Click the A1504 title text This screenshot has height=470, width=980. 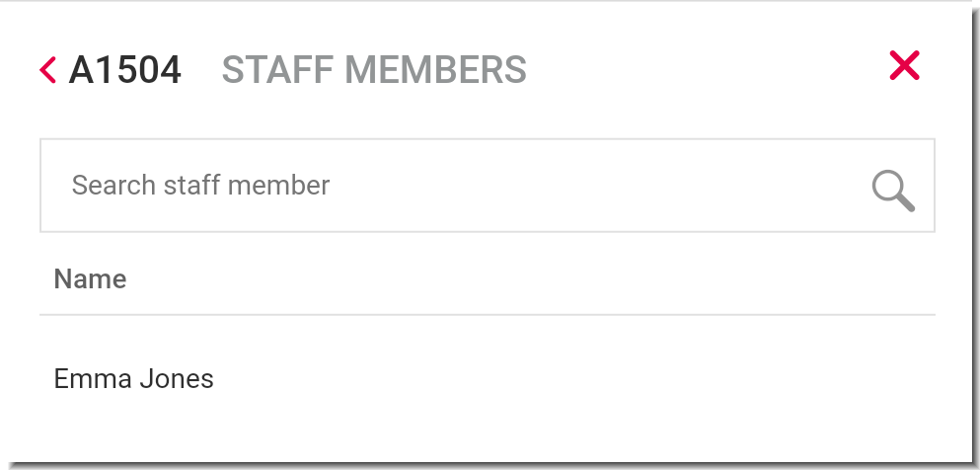coord(125,69)
